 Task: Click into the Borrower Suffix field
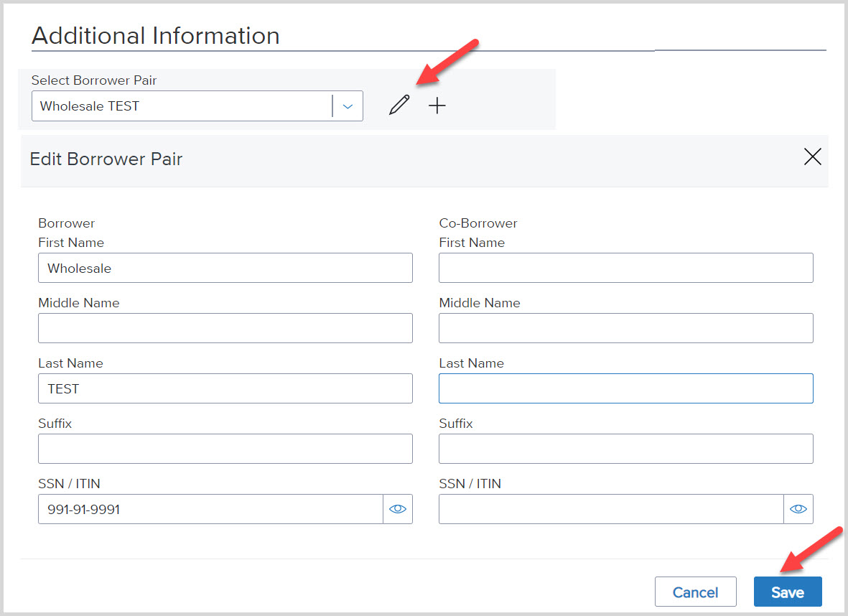225,449
